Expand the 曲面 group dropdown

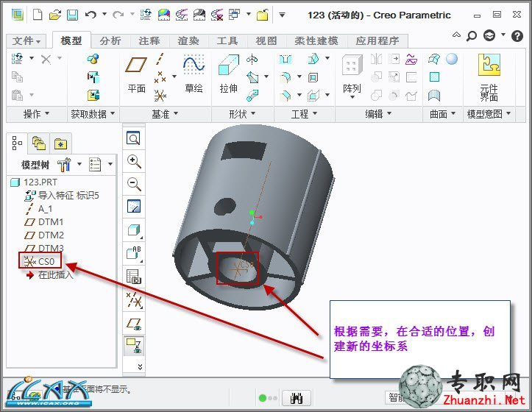(442, 114)
